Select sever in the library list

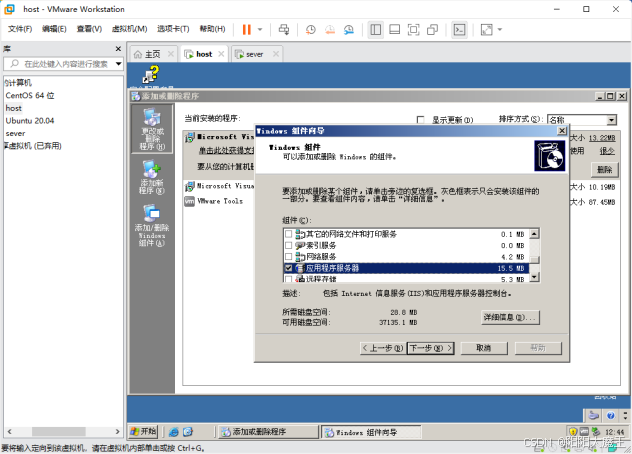15,133
